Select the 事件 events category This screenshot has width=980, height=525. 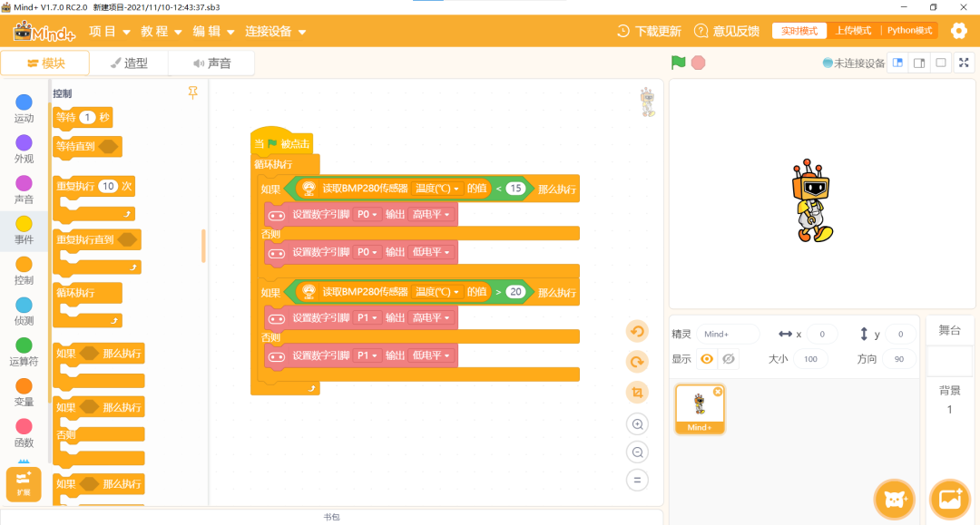(x=24, y=231)
